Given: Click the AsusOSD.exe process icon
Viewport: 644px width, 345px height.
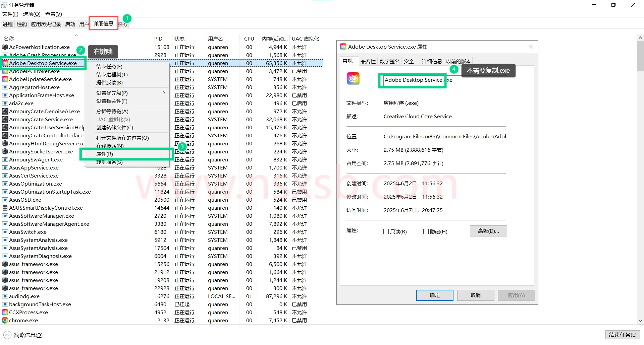Looking at the screenshot, I should pos(5,200).
